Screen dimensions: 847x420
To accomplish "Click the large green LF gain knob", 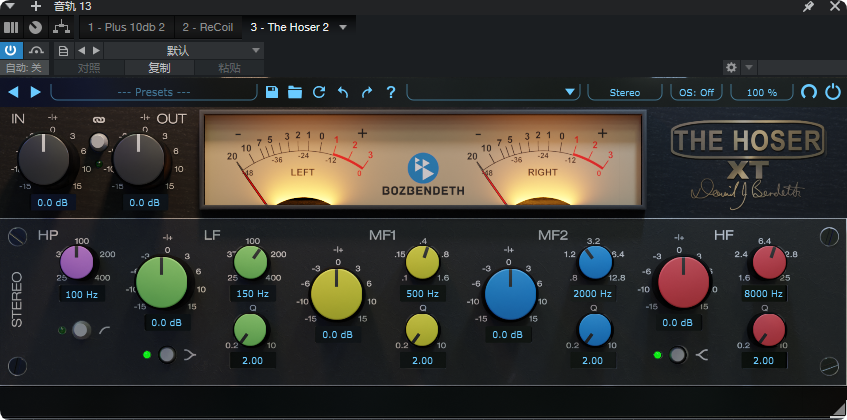I will tap(162, 282).
